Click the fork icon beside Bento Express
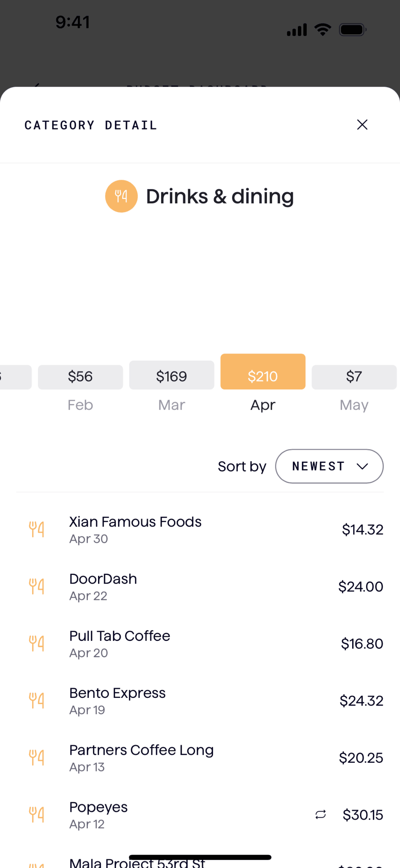 click(x=37, y=700)
